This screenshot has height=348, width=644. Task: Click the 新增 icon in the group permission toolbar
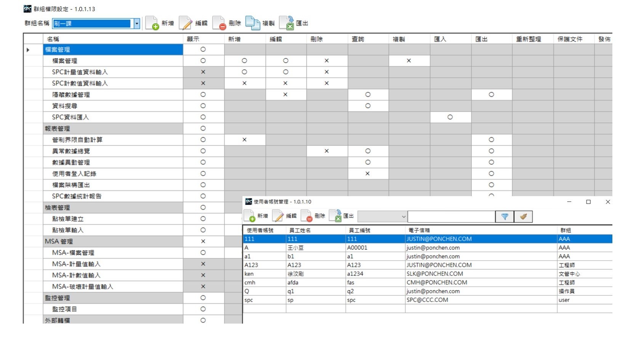click(152, 23)
